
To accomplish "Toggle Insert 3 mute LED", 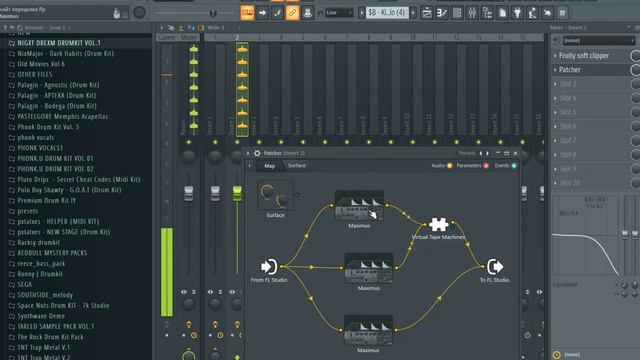I will [x=259, y=142].
